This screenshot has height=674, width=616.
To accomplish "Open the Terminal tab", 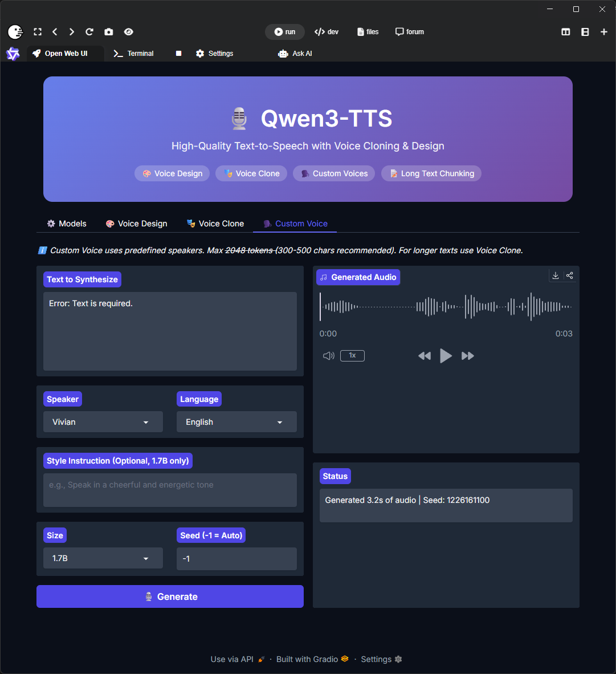I will pos(133,53).
